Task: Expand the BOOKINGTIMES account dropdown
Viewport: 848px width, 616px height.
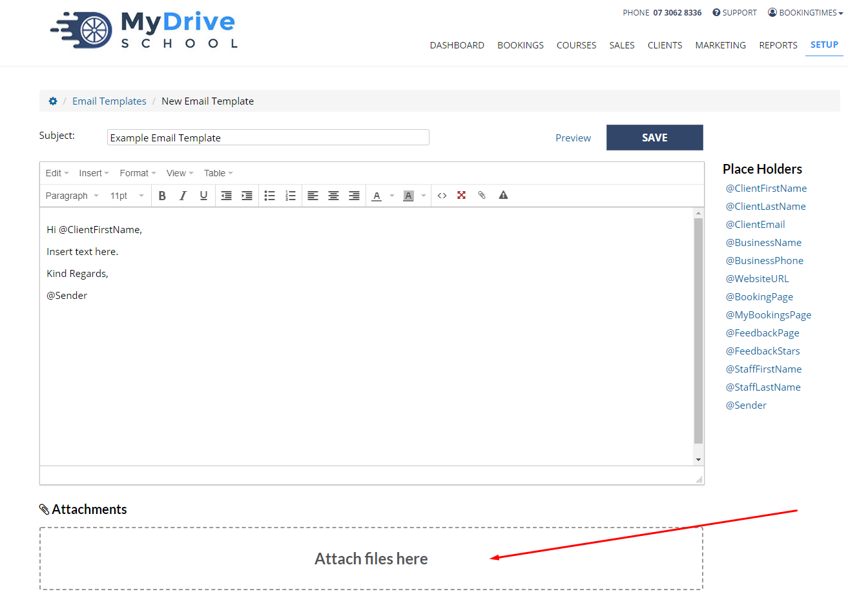Action: [x=805, y=13]
